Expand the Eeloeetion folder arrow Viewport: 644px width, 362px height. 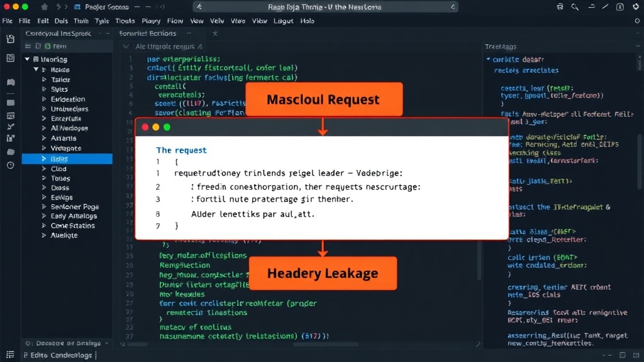pyautogui.click(x=44, y=99)
